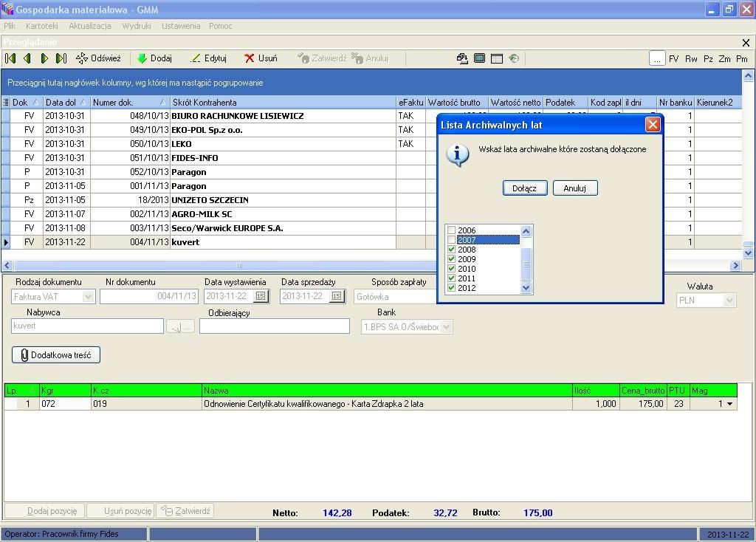
Task: Check the 2006 archive year box
Action: [x=452, y=230]
